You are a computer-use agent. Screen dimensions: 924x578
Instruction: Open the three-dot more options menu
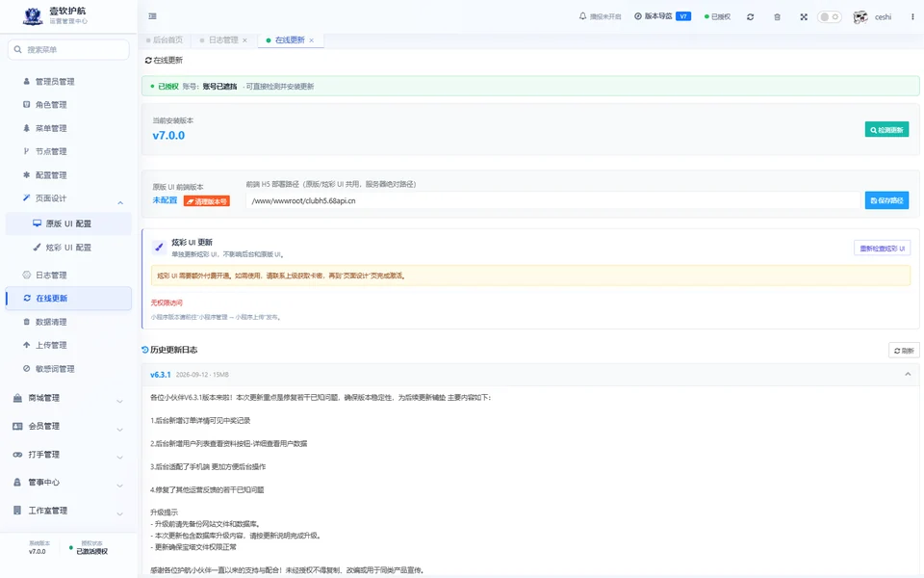tap(912, 17)
